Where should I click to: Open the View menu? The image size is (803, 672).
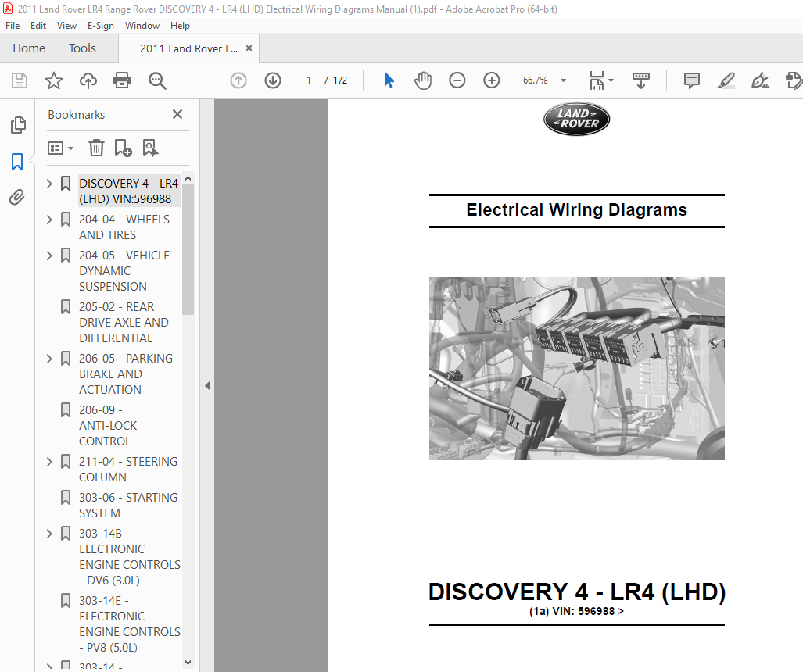[66, 26]
